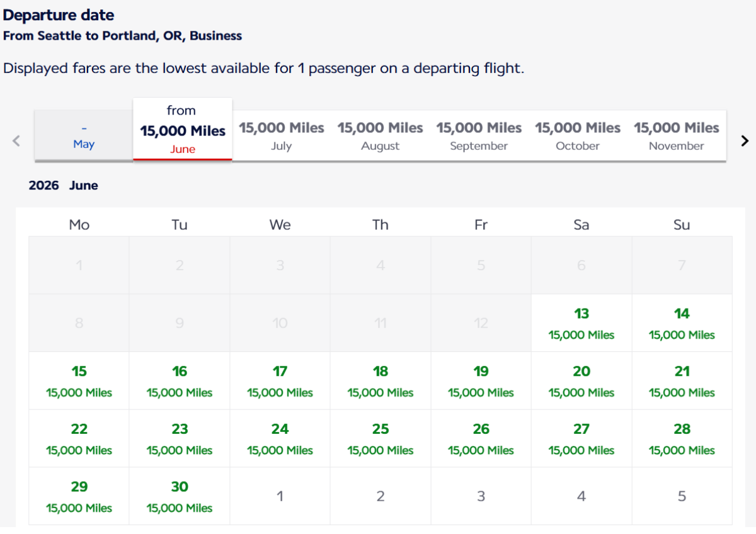
Task: Click the displayed fares disclaimer sentence
Action: [264, 68]
